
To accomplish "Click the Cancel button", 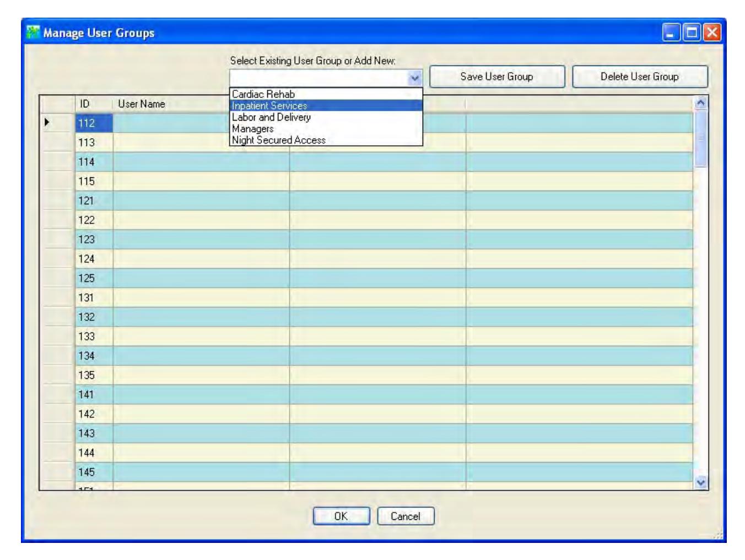I will pyautogui.click(x=406, y=516).
